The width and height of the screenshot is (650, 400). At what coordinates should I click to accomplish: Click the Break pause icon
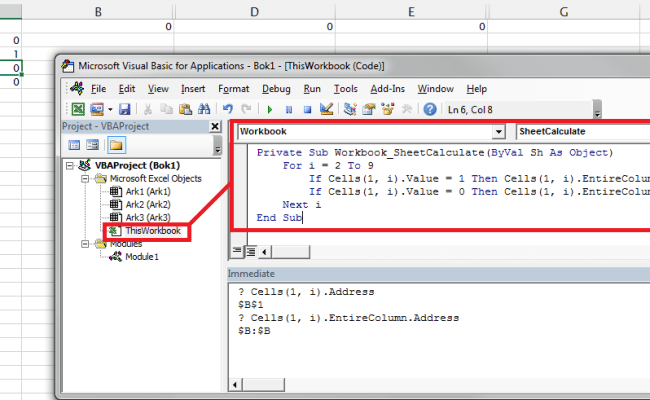pos(289,110)
